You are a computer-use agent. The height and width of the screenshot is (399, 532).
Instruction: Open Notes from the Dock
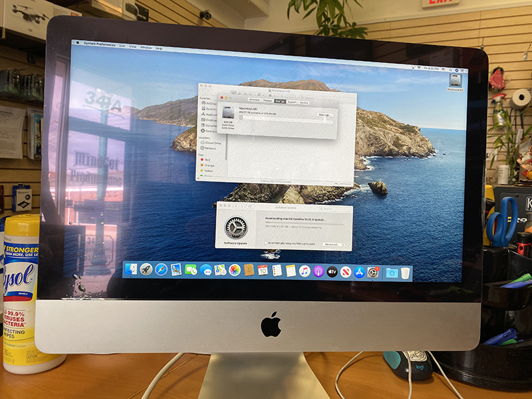click(291, 271)
